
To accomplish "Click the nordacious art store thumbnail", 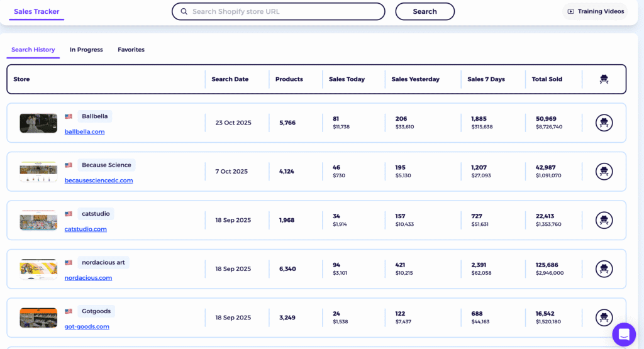I will (x=38, y=269).
